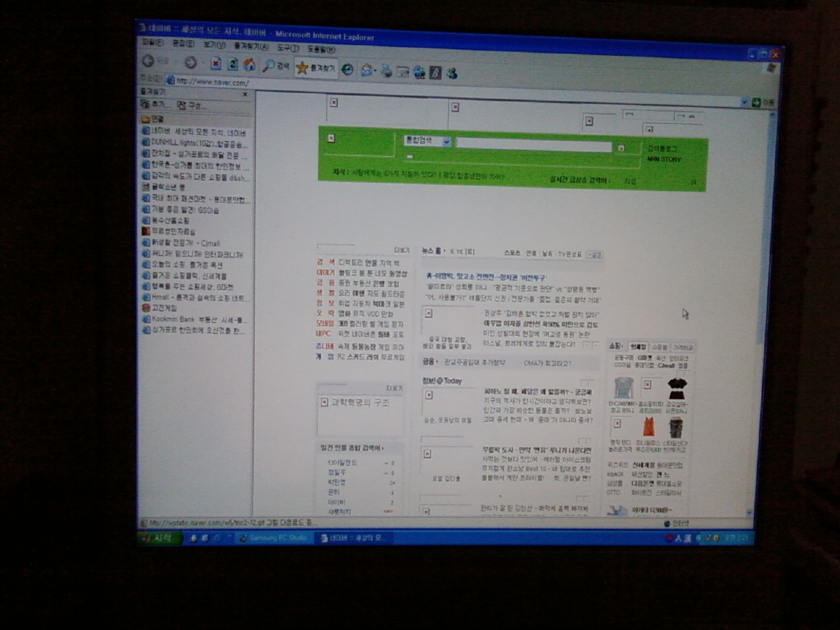
Task: Open the Mail toolbar icon
Action: [367, 70]
